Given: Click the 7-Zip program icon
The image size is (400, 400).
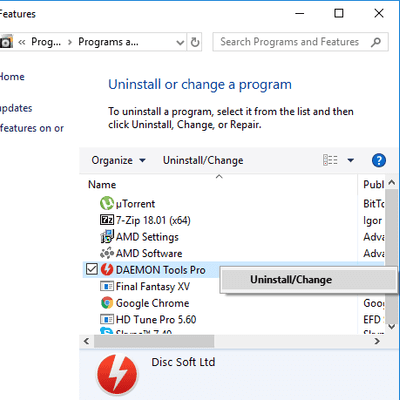Looking at the screenshot, I should click(x=107, y=220).
